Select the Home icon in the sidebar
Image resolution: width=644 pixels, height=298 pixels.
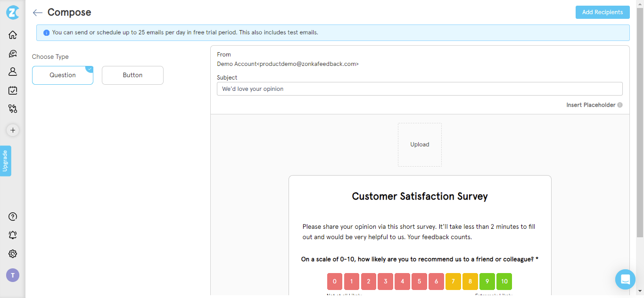[x=12, y=34]
